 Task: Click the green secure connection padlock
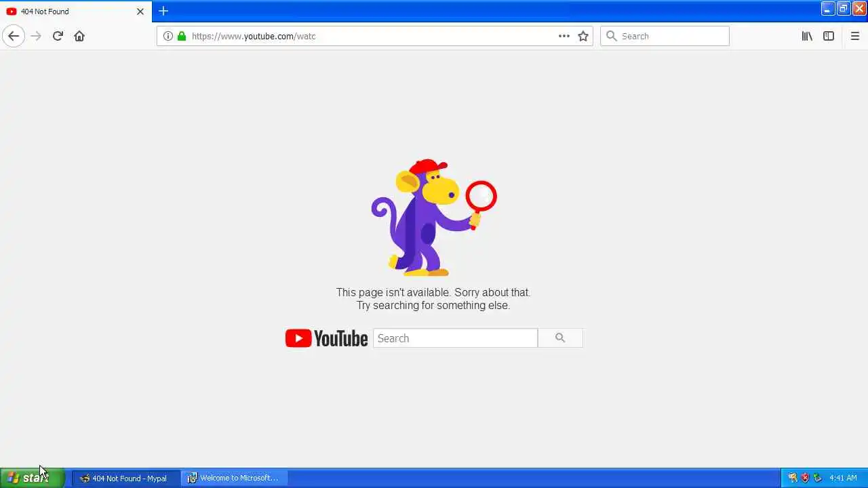coord(182,36)
